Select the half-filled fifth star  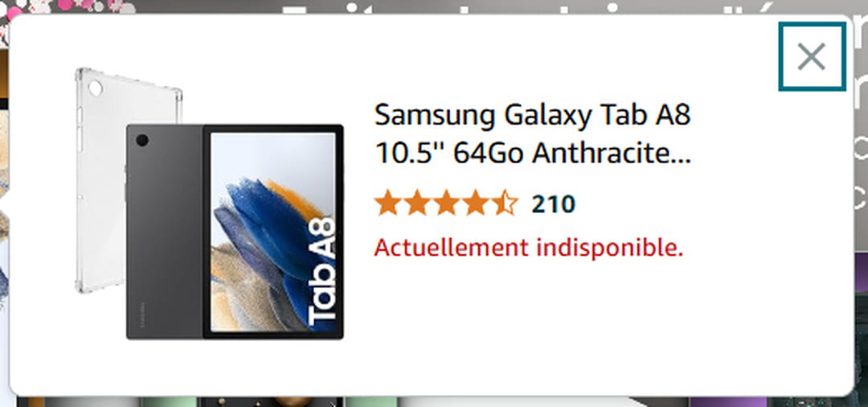505,203
